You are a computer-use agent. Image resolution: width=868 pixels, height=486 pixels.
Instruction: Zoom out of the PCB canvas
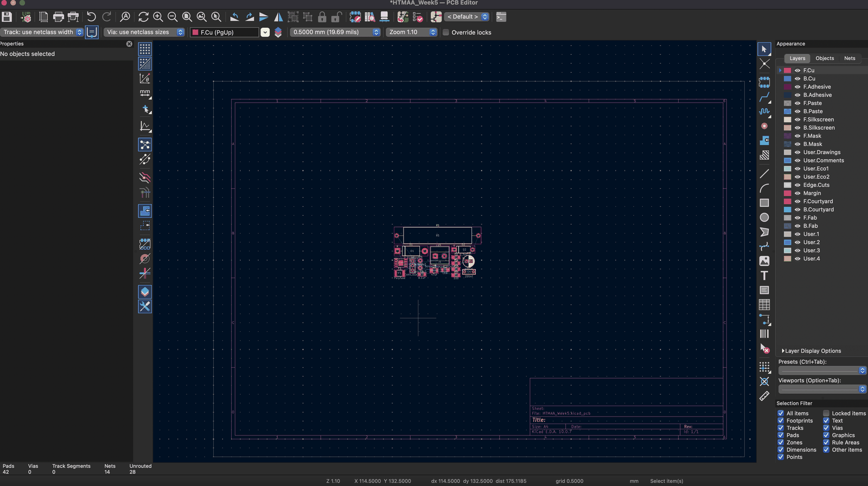[x=173, y=17]
